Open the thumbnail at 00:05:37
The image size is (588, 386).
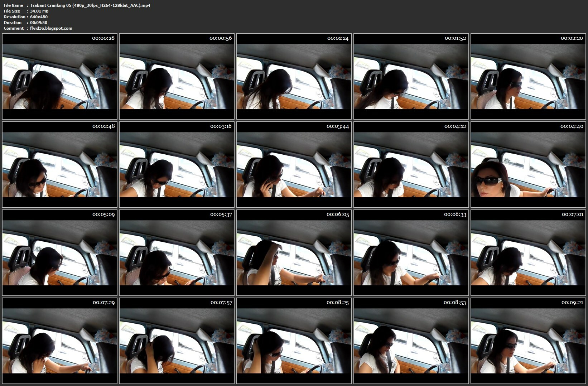click(177, 252)
